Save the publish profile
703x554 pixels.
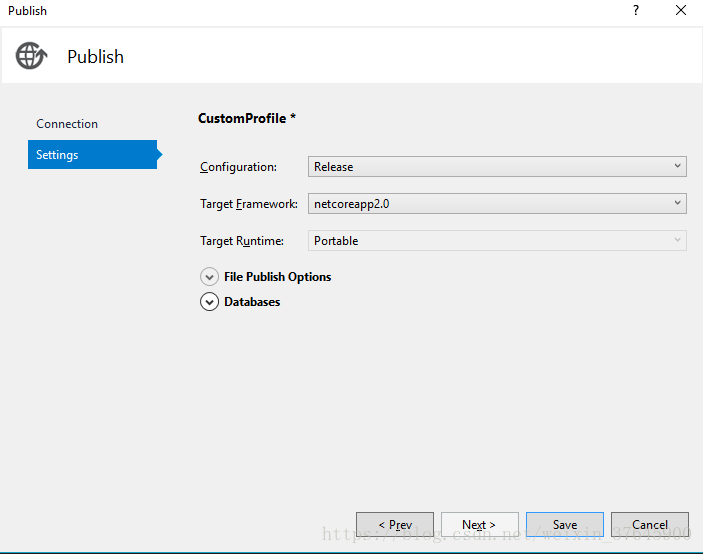pos(565,525)
